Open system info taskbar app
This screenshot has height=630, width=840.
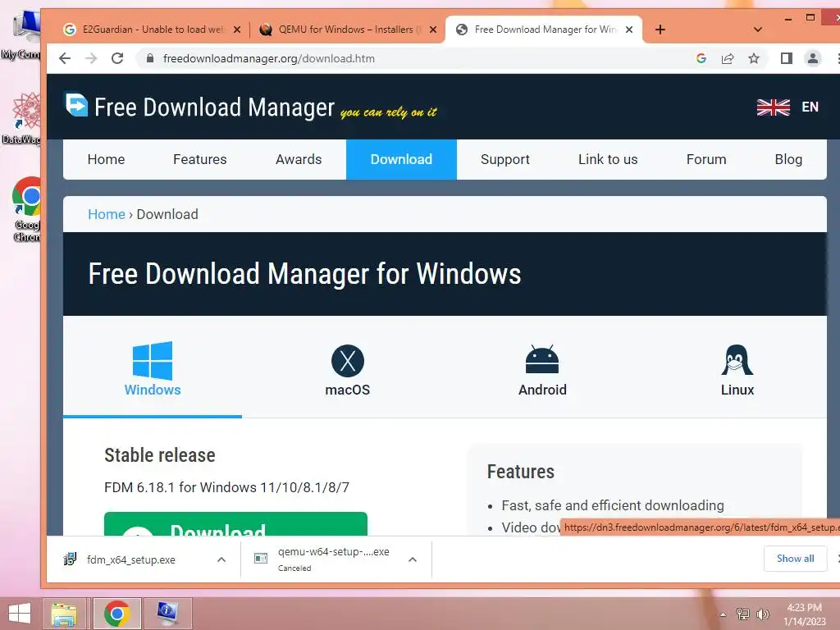[167, 614]
